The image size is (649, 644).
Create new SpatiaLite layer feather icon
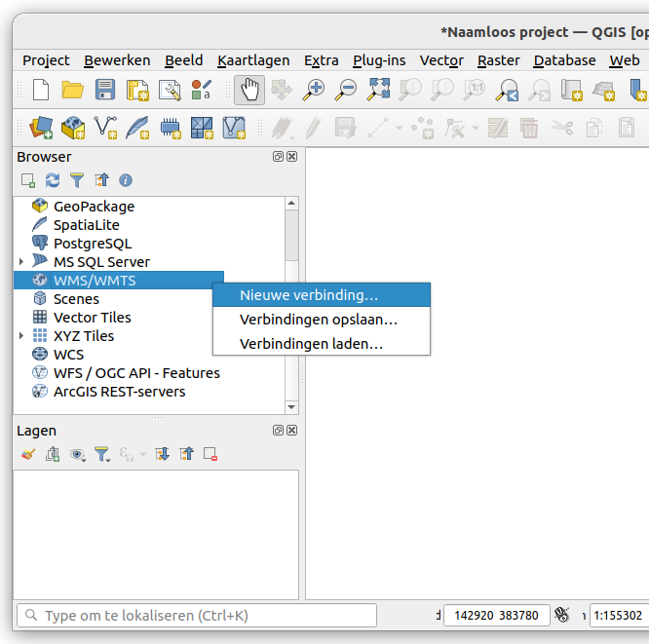137,128
